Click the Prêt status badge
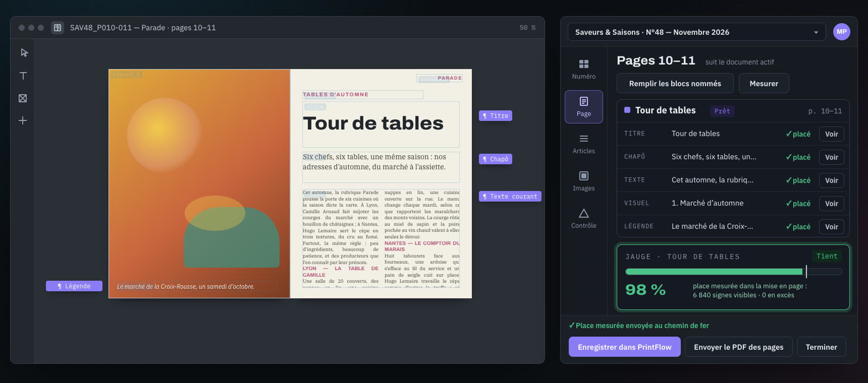This screenshot has width=868, height=383. pyautogui.click(x=722, y=111)
